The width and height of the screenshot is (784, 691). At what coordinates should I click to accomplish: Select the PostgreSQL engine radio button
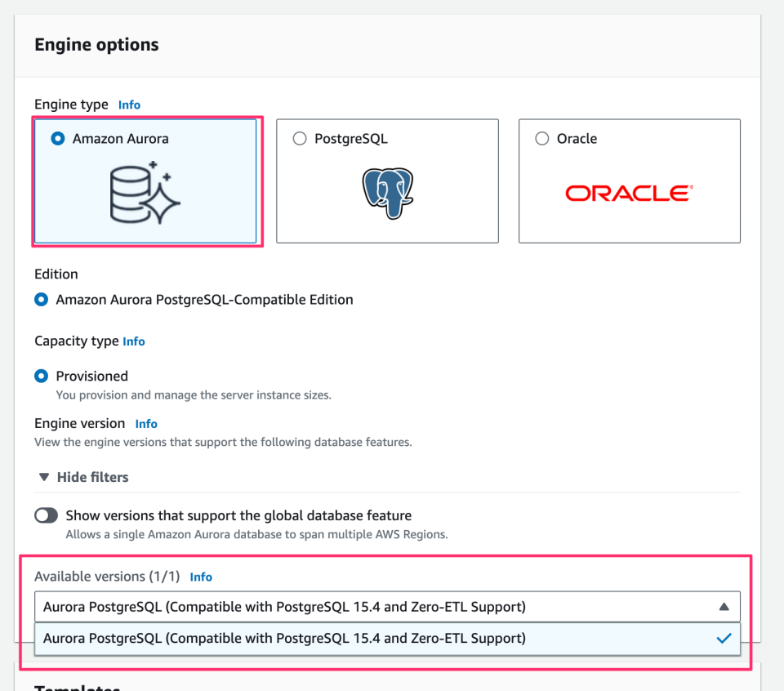[300, 139]
